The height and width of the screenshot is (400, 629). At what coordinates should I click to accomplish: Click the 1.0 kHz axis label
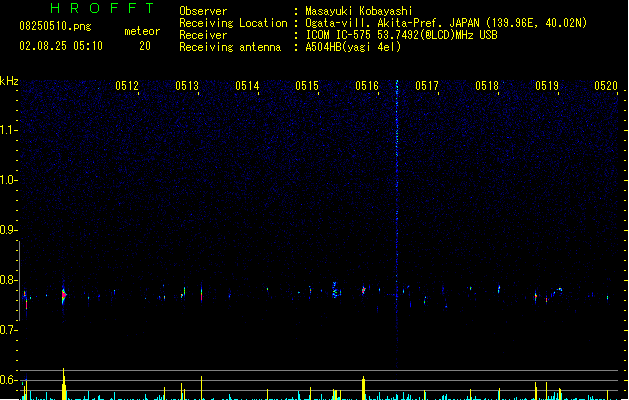[x=8, y=180]
